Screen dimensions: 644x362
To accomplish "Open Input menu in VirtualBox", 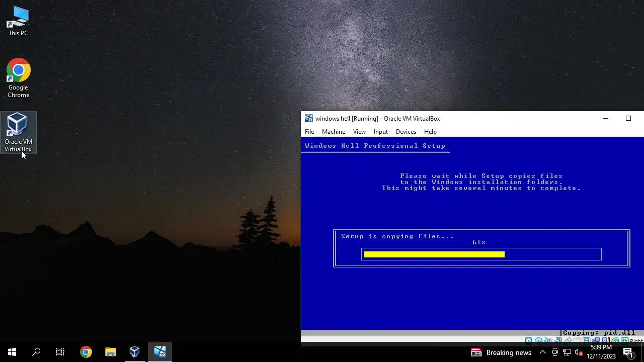I will click(x=381, y=132).
